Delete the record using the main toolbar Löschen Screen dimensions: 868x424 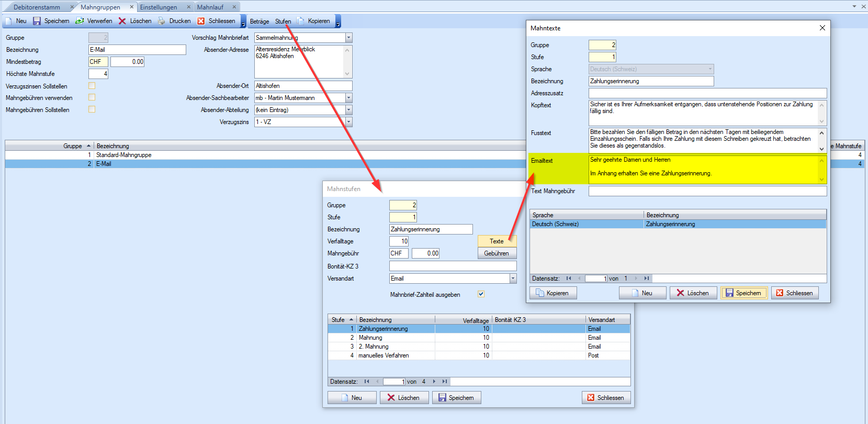pos(122,21)
